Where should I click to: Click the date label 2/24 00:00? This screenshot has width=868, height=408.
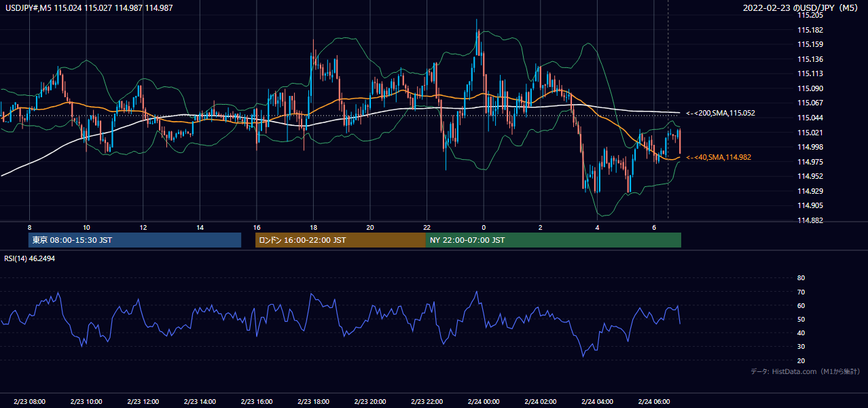point(484,401)
